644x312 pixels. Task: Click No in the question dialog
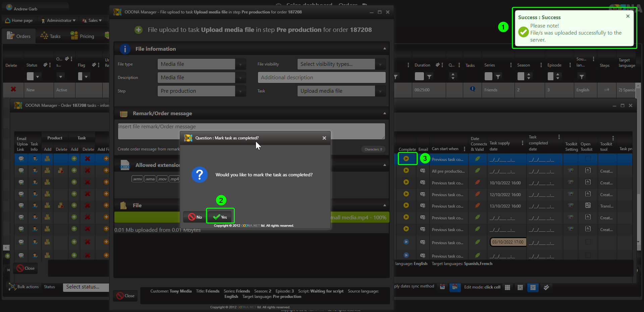[x=195, y=217]
